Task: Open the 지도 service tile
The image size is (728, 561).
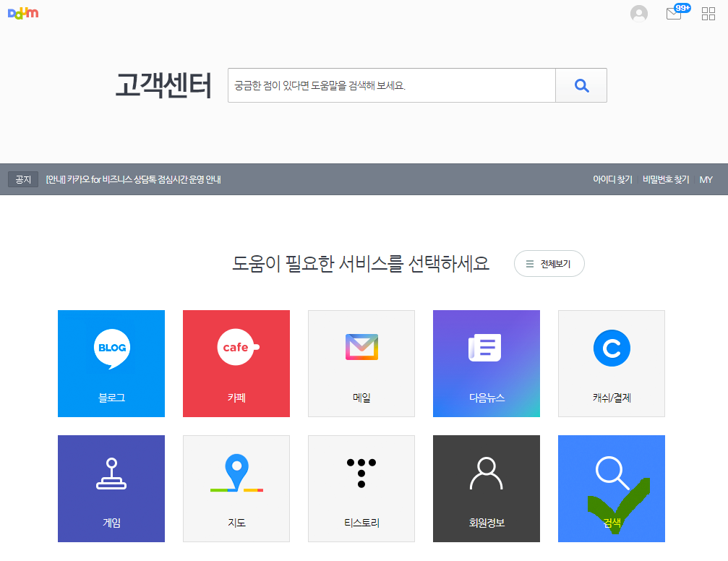Action: [x=236, y=489]
